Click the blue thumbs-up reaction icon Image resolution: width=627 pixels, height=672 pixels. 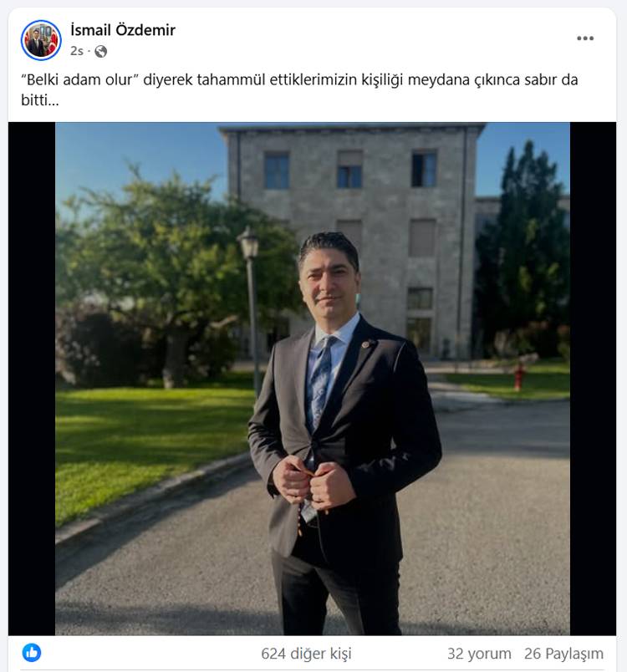click(x=32, y=653)
